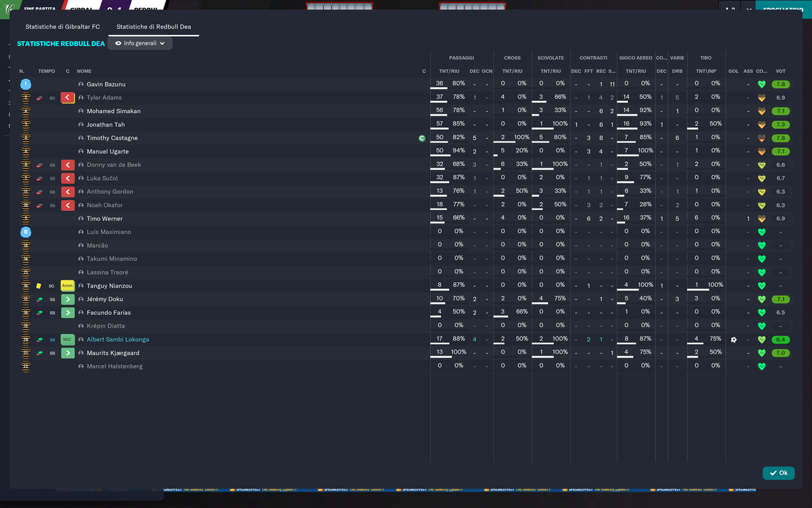
Task: Click the SCIVOLATE column header
Action: coord(551,58)
